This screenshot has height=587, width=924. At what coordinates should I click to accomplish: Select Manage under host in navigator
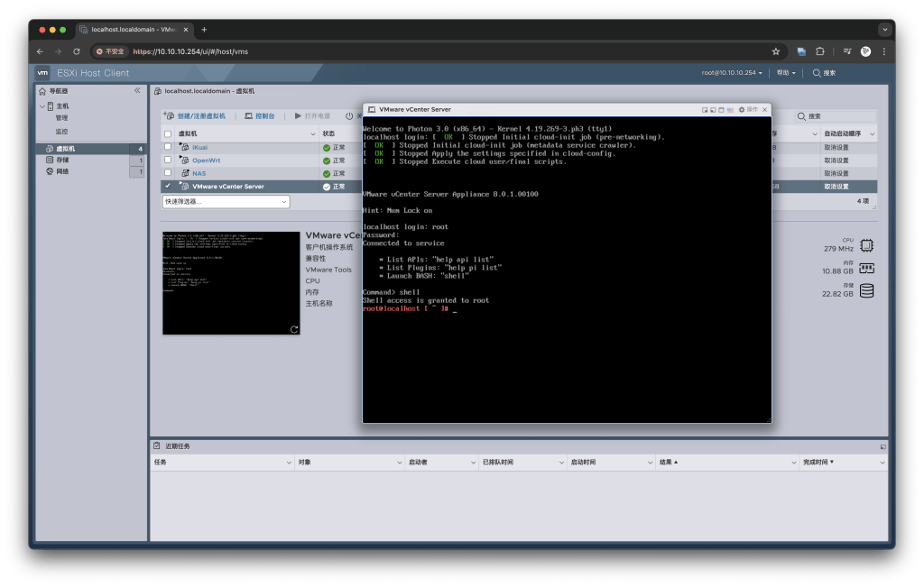(61, 118)
